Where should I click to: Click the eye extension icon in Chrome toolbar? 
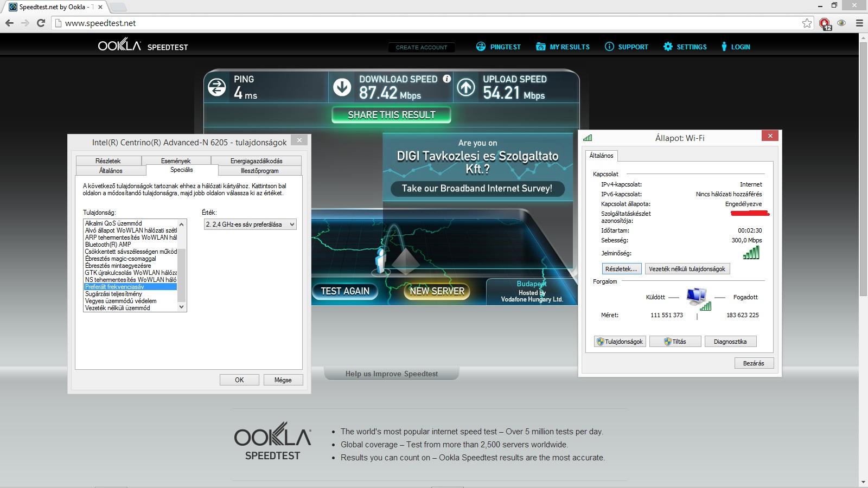pyautogui.click(x=841, y=23)
